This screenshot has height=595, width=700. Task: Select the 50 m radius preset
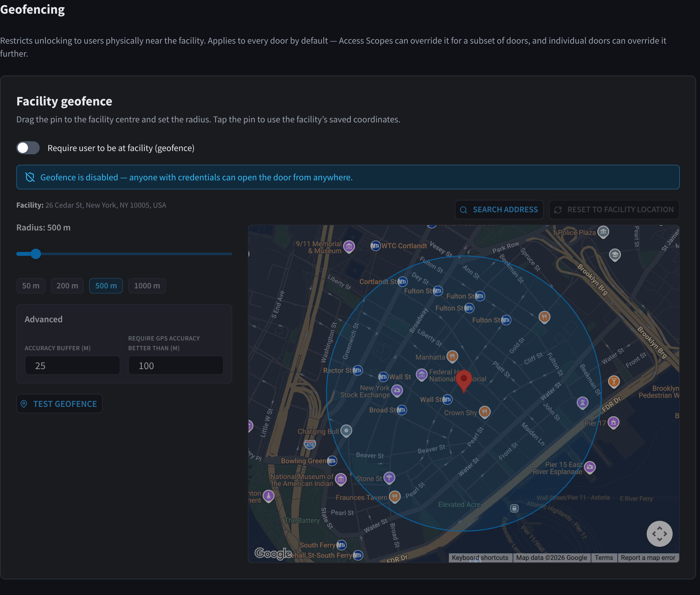pyautogui.click(x=31, y=286)
